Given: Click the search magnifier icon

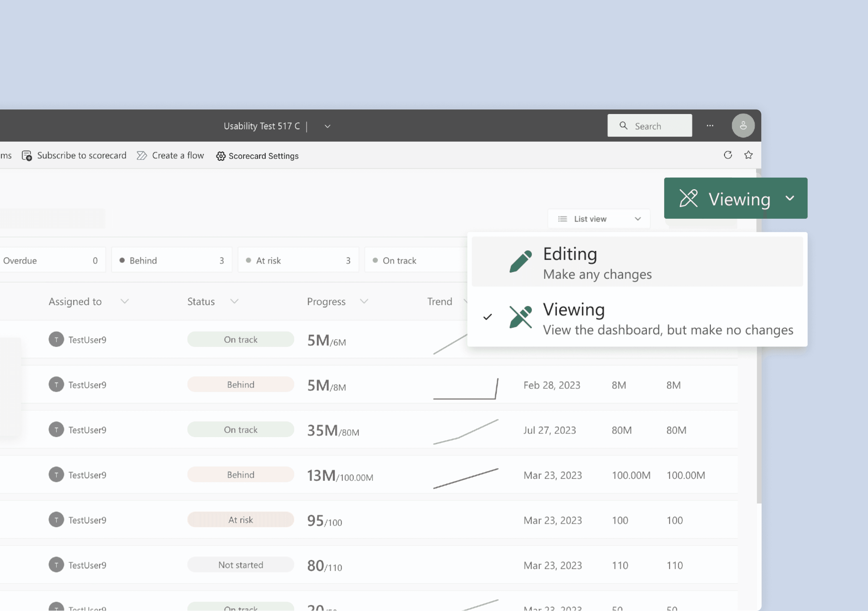Looking at the screenshot, I should [x=623, y=125].
